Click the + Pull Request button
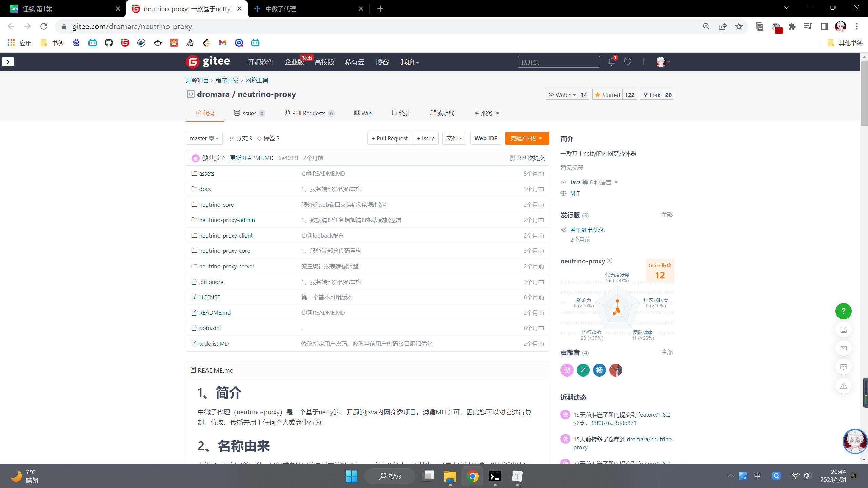The width and height of the screenshot is (868, 488). click(389, 138)
